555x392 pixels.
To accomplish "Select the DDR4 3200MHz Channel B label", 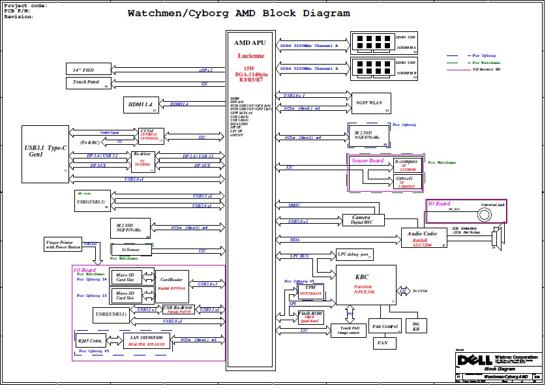I will [x=309, y=68].
